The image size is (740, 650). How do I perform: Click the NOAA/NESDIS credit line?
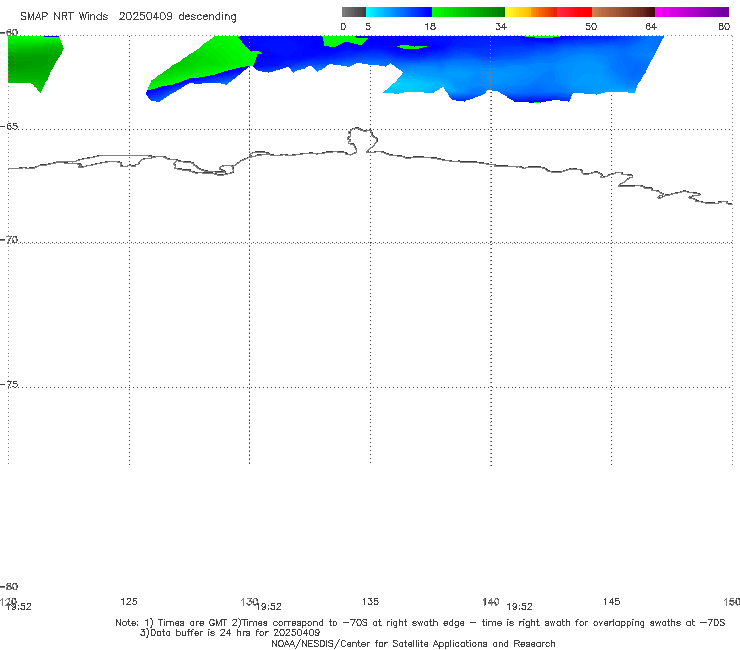point(413,643)
